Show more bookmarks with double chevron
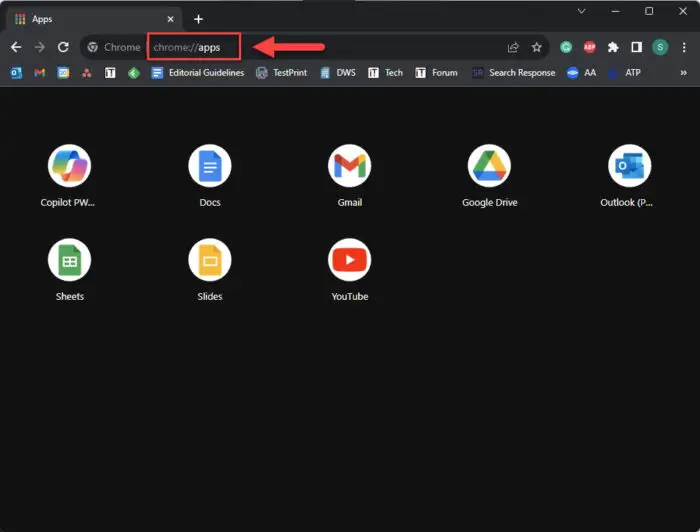The image size is (700, 532). pos(683,73)
